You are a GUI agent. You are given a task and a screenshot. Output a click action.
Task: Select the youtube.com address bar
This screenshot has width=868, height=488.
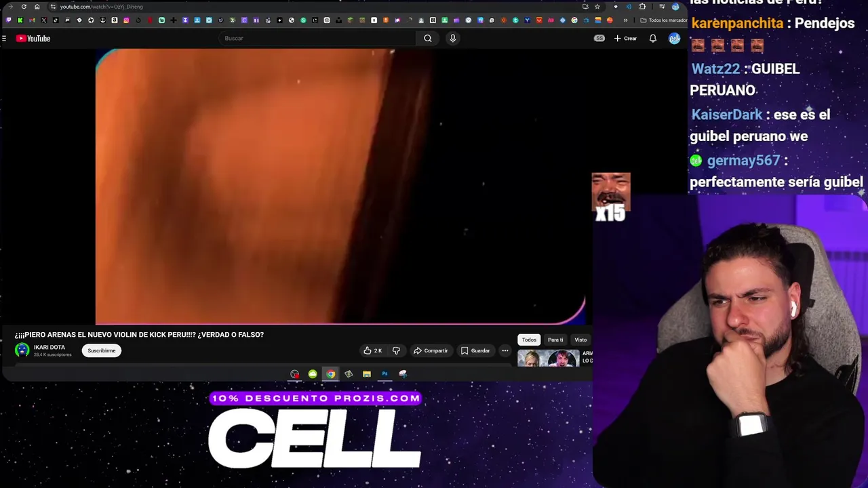312,7
